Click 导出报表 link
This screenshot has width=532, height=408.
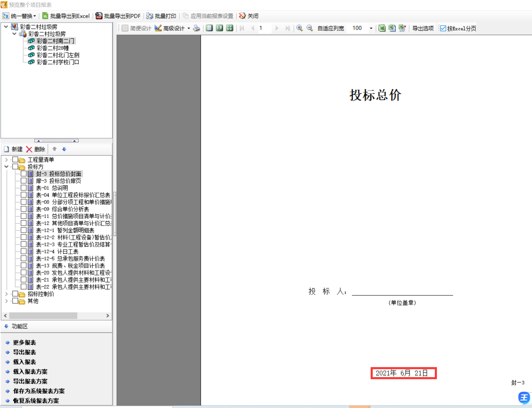tap(24, 352)
